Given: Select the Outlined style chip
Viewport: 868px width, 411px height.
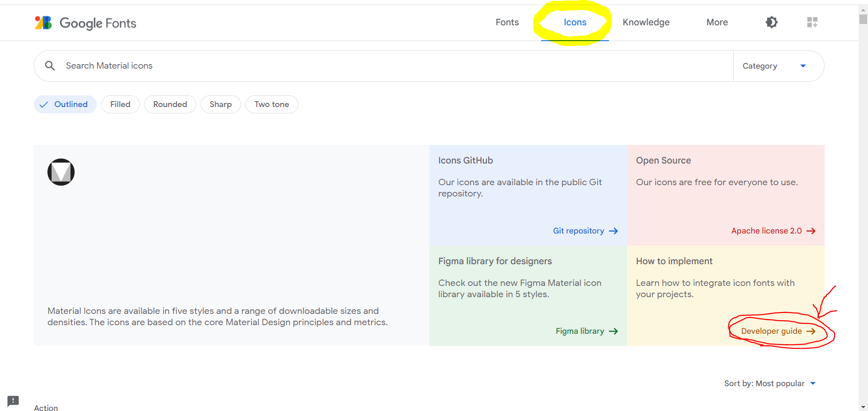Looking at the screenshot, I should click(x=65, y=104).
